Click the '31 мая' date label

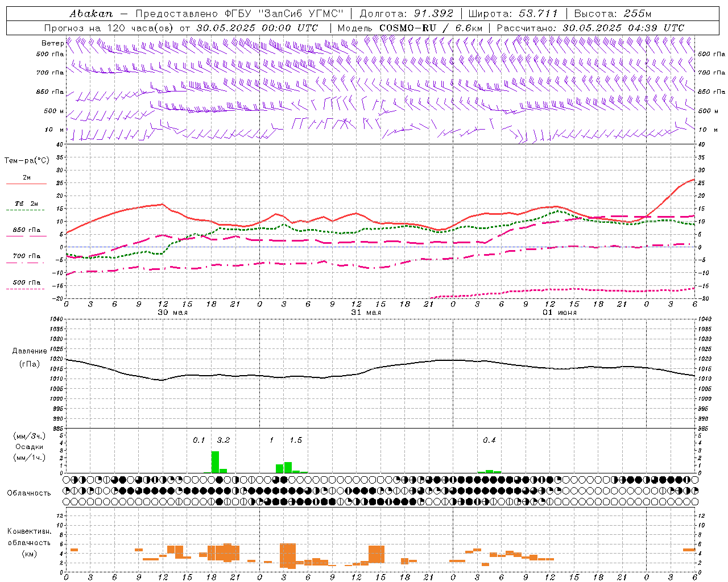click(x=366, y=312)
